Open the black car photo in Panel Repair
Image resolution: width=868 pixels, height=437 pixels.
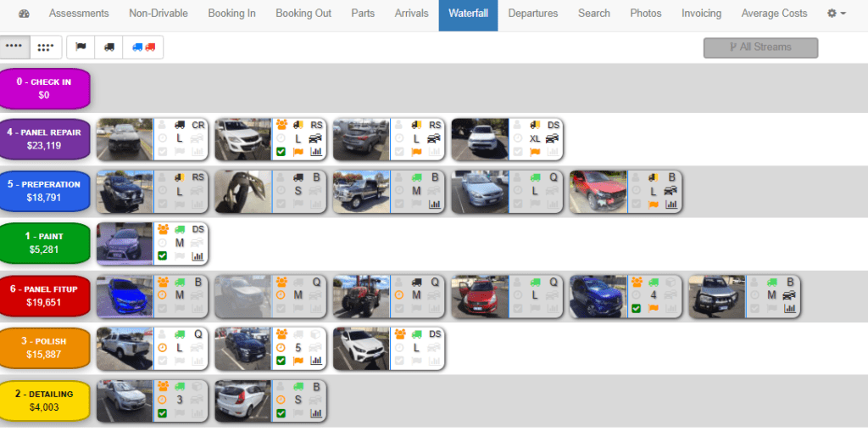click(125, 139)
